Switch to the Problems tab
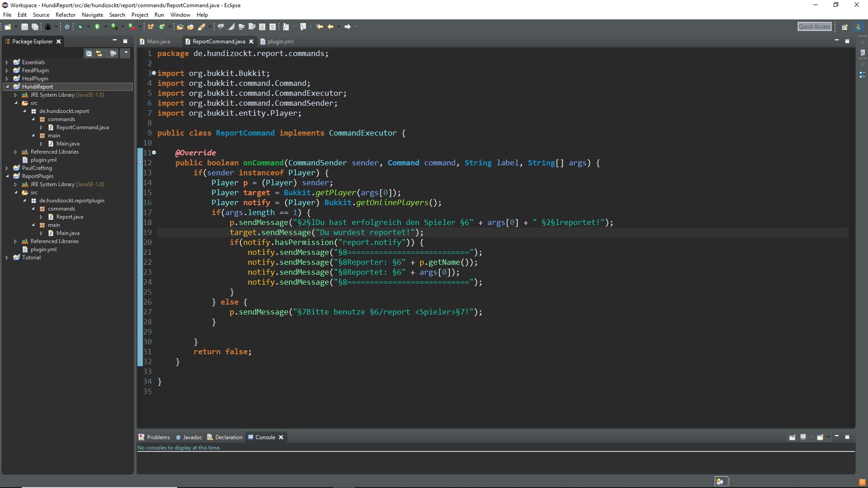868x488 pixels. point(154,437)
